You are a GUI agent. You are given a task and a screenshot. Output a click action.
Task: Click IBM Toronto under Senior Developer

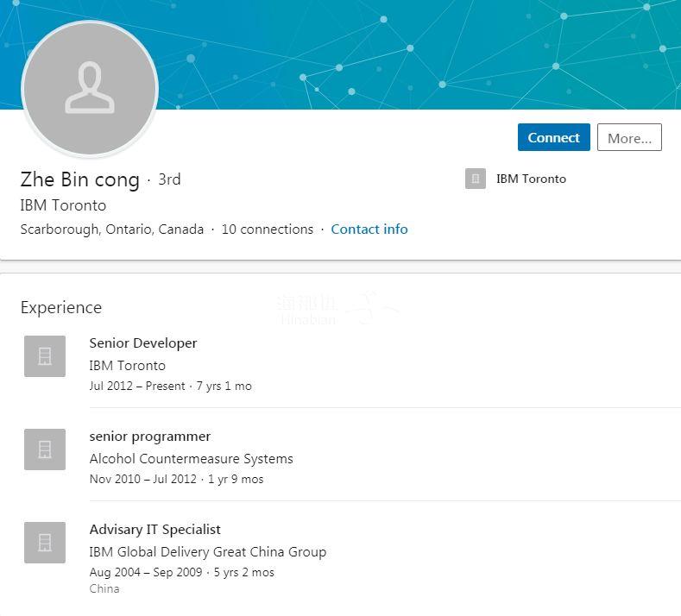[127, 366]
